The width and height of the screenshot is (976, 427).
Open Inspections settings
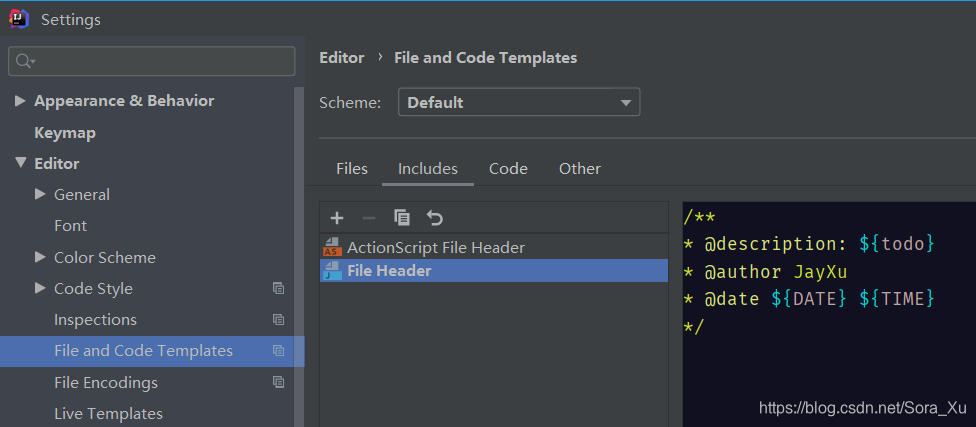[95, 320]
